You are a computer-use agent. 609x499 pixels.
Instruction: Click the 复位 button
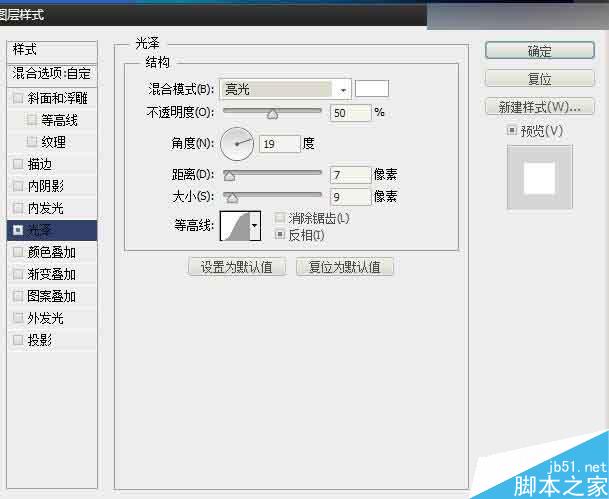coord(540,79)
